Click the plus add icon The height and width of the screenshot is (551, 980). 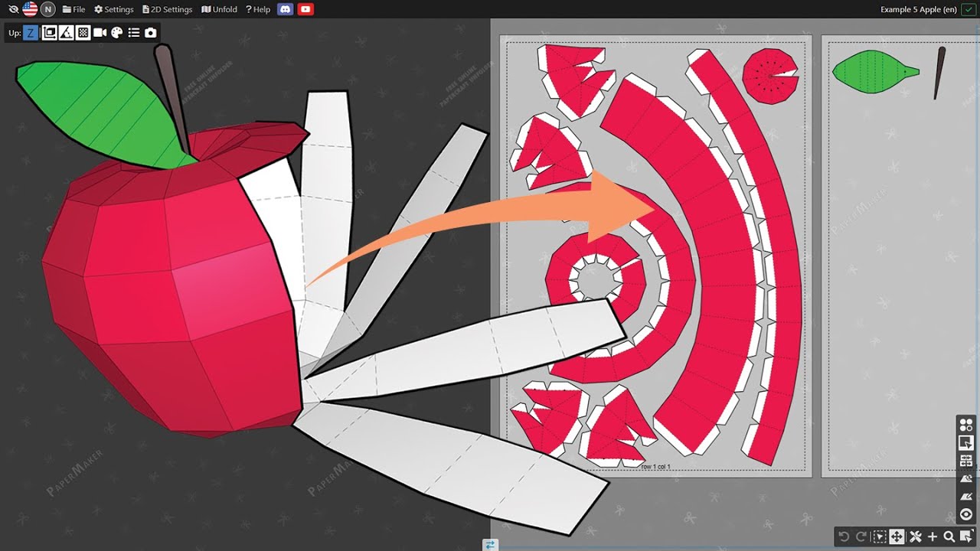pos(932,536)
